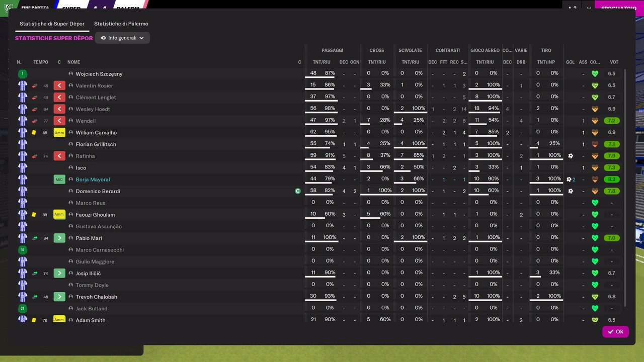Click the goal ball icon in Rafinha's row
Viewport: 644px width, 362px height.
(x=570, y=156)
